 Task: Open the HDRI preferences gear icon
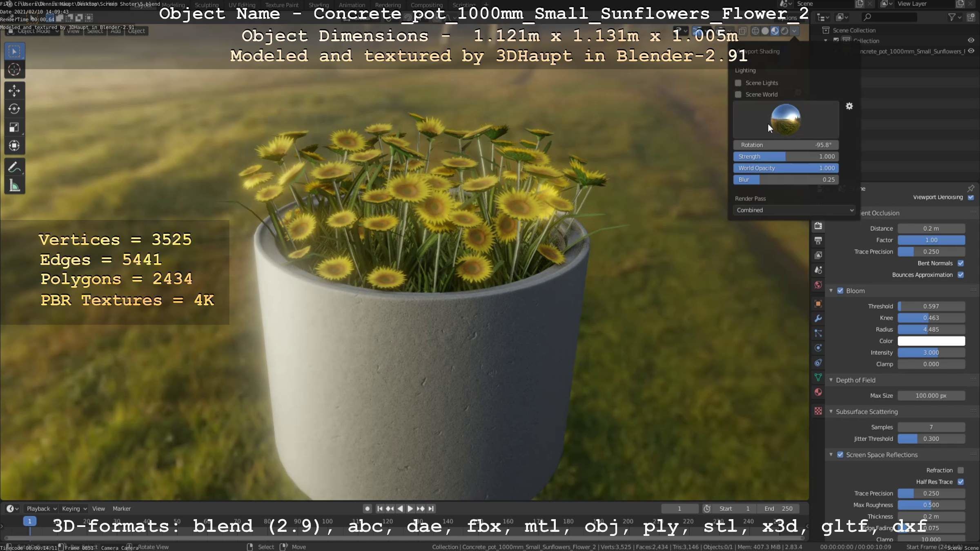[849, 106]
